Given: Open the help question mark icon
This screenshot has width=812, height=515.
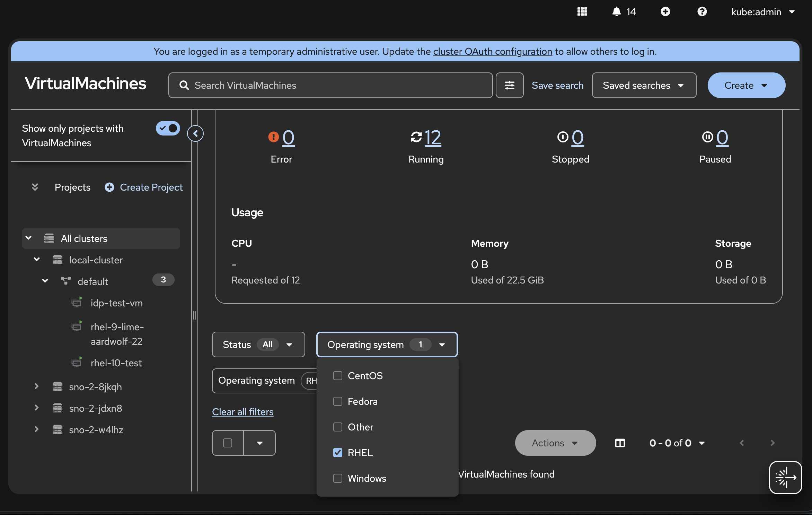Looking at the screenshot, I should 702,12.
